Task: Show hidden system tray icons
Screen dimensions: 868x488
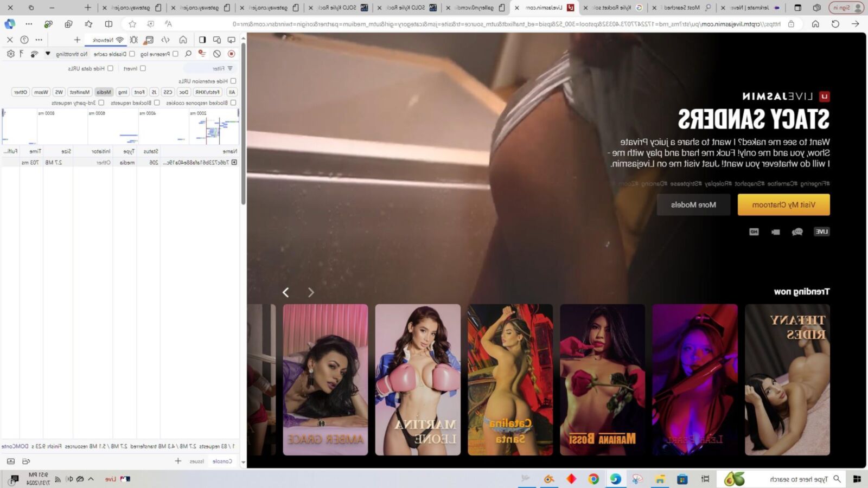Action: tap(91, 479)
